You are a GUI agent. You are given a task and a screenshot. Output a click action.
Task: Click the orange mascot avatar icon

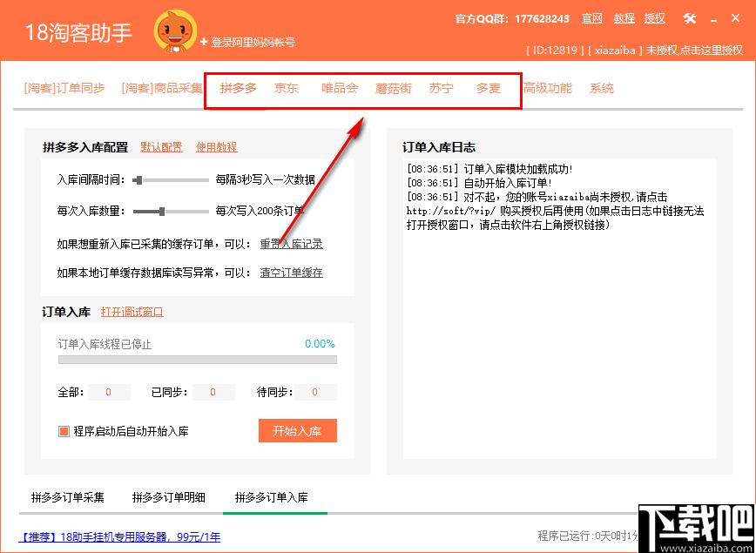coord(176,31)
